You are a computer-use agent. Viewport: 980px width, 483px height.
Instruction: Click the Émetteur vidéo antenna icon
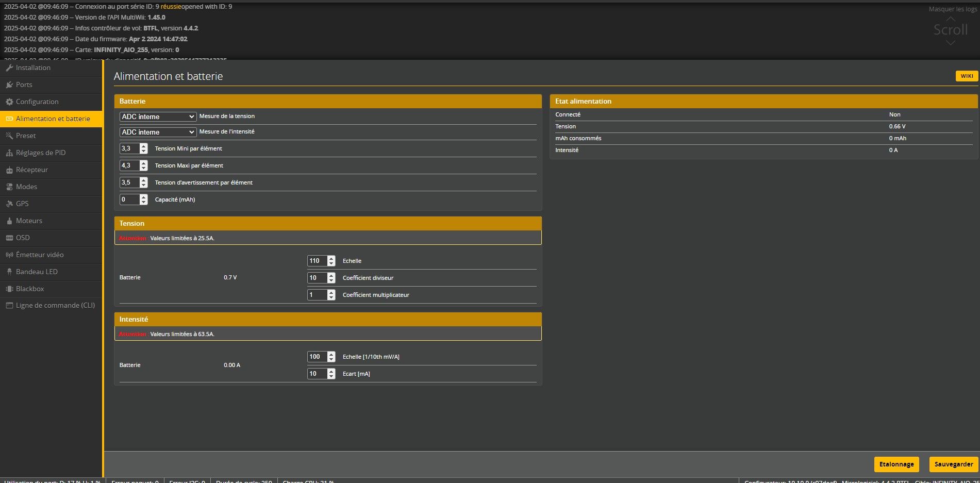(9, 255)
